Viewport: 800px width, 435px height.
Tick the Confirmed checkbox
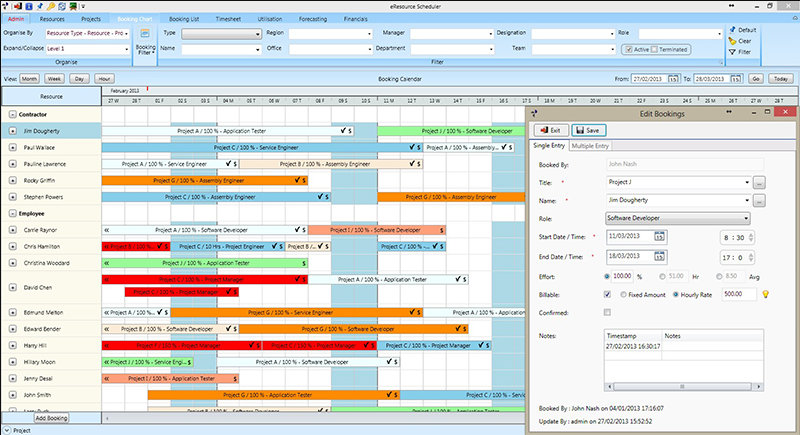tap(609, 312)
